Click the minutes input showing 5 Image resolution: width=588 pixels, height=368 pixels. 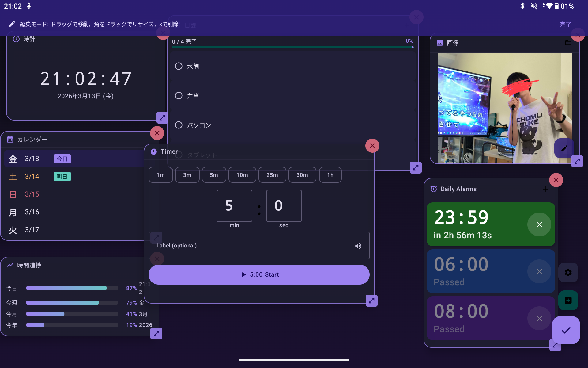pos(234,206)
